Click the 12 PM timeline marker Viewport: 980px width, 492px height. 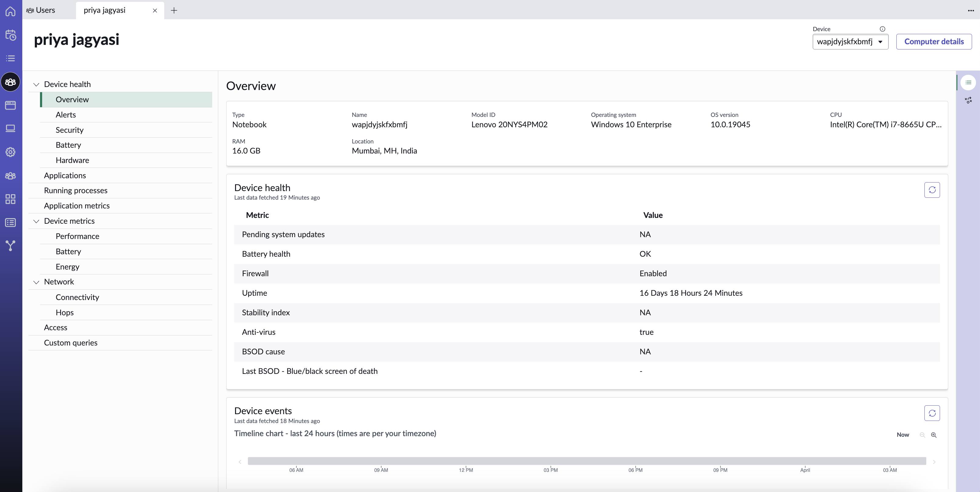pos(466,470)
